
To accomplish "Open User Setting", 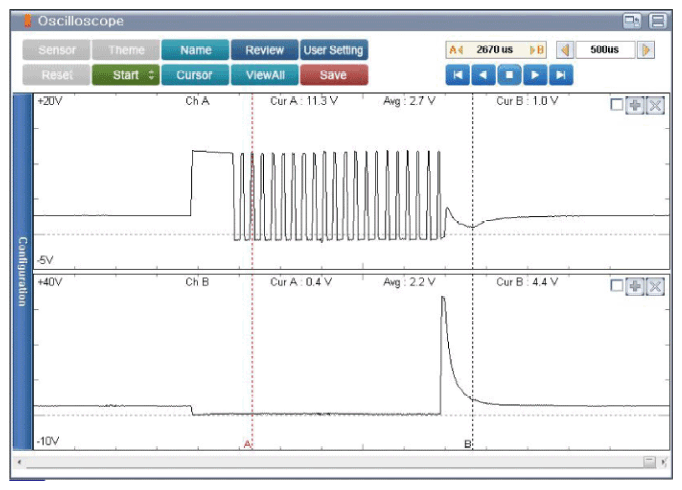I will pos(334,50).
